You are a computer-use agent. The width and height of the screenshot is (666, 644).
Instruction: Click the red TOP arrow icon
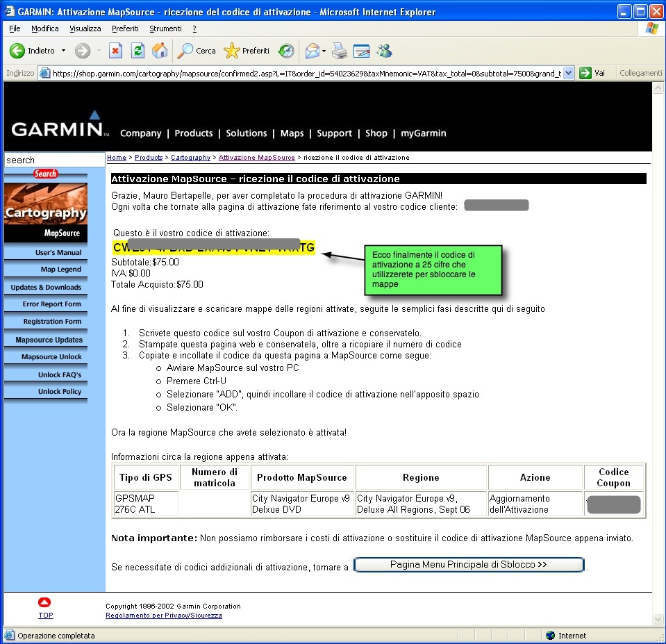(44, 602)
